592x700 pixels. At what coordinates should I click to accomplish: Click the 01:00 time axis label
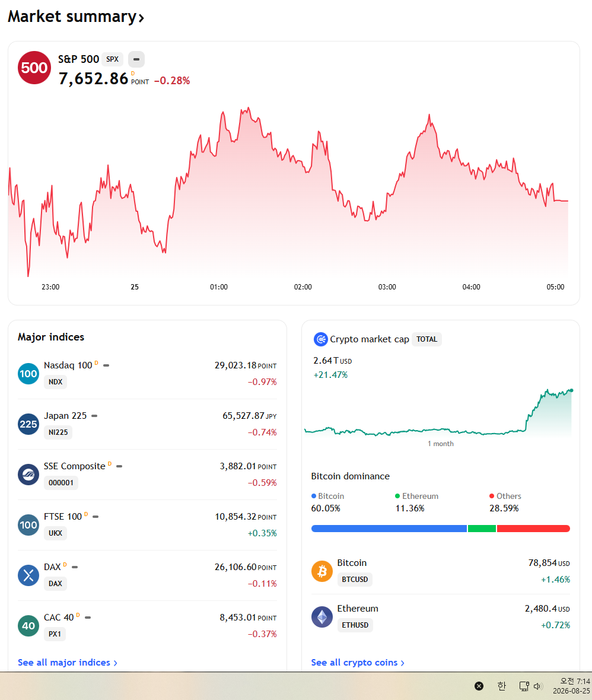pyautogui.click(x=219, y=287)
